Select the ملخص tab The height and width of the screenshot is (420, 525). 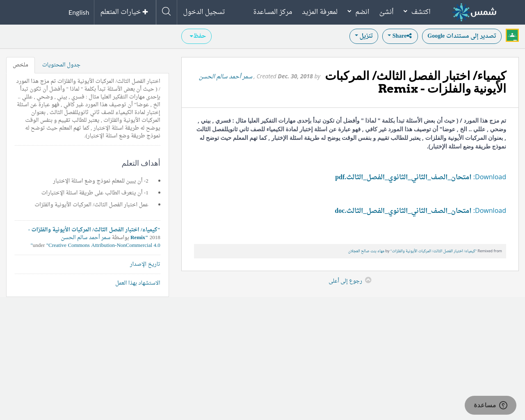tap(21, 65)
